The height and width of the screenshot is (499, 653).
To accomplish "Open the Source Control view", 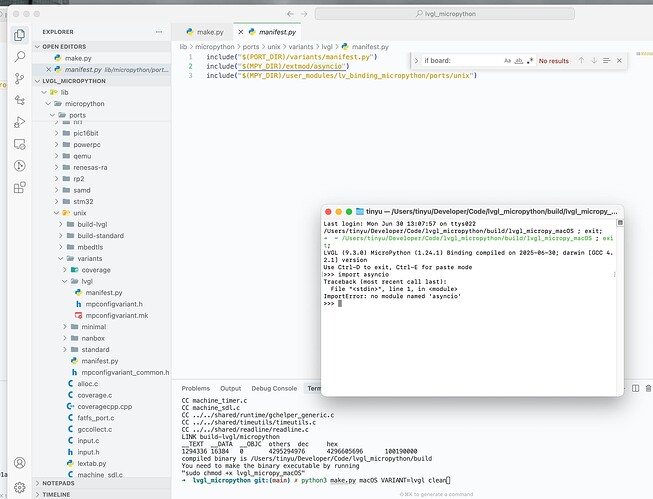I will (20, 78).
